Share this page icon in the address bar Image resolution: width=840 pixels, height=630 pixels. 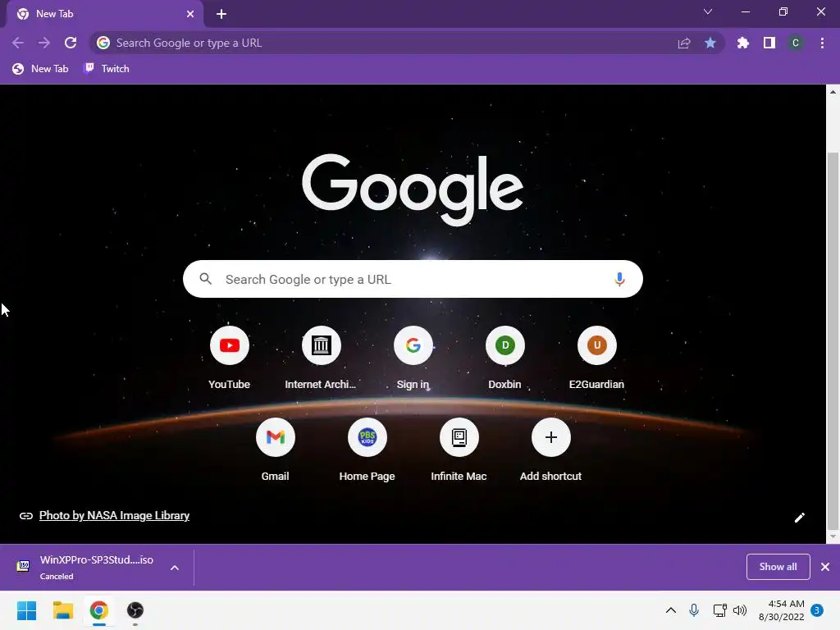click(x=684, y=43)
